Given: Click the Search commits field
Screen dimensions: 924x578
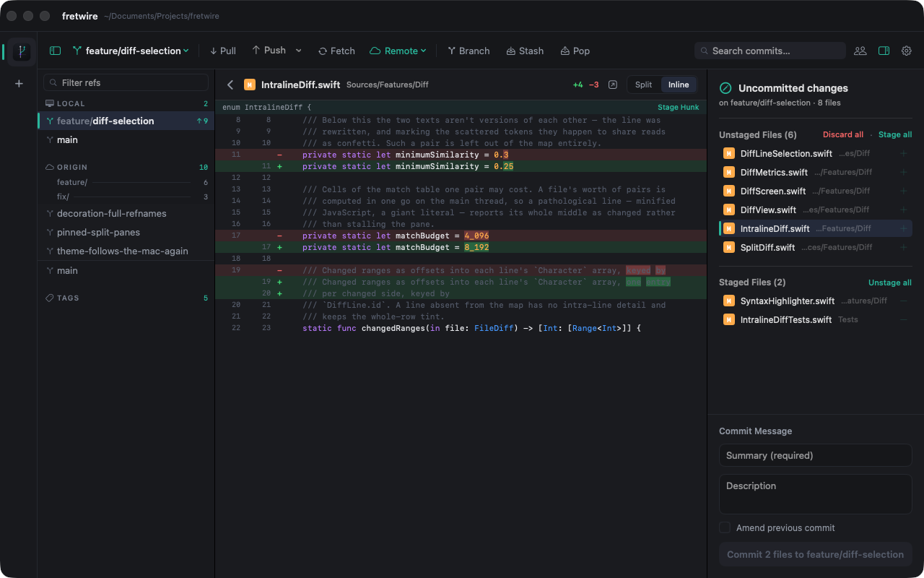Looking at the screenshot, I should point(770,51).
